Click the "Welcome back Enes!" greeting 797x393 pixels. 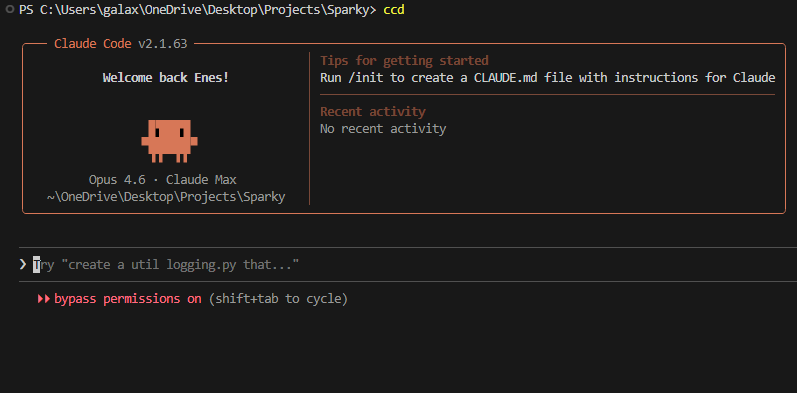[x=166, y=78]
